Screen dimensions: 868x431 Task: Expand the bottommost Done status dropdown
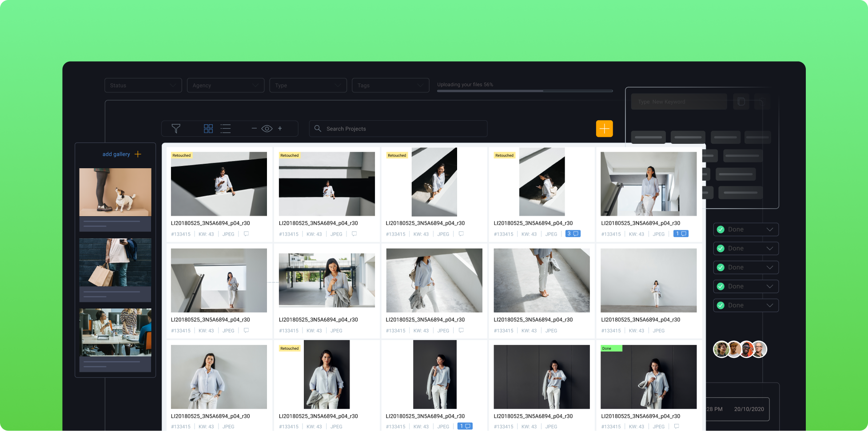(x=746, y=305)
